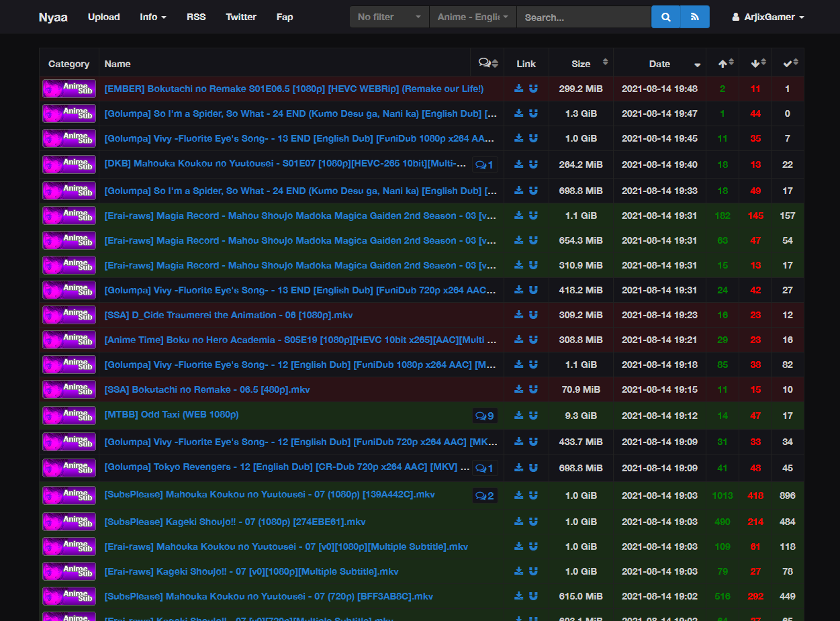Image resolution: width=840 pixels, height=621 pixels.
Task: Open Erai-raws Kageki Shoujo!! 07 1080p page
Action: click(x=251, y=571)
